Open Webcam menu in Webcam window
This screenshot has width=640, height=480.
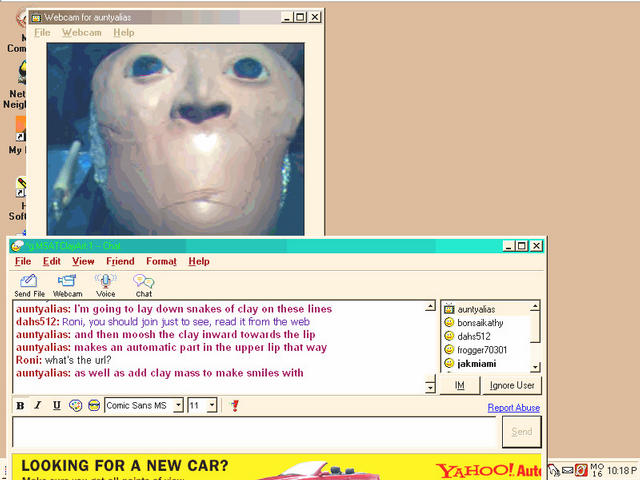click(x=82, y=32)
